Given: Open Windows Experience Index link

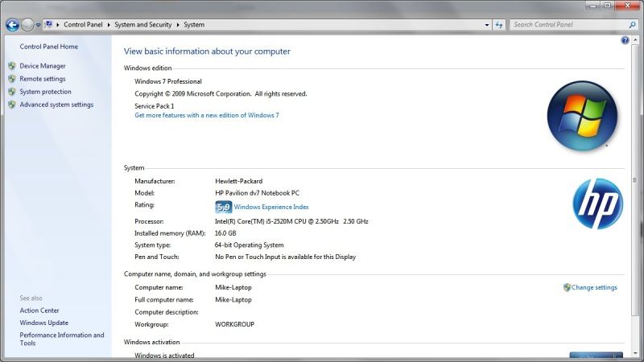Looking at the screenshot, I should [x=271, y=208].
